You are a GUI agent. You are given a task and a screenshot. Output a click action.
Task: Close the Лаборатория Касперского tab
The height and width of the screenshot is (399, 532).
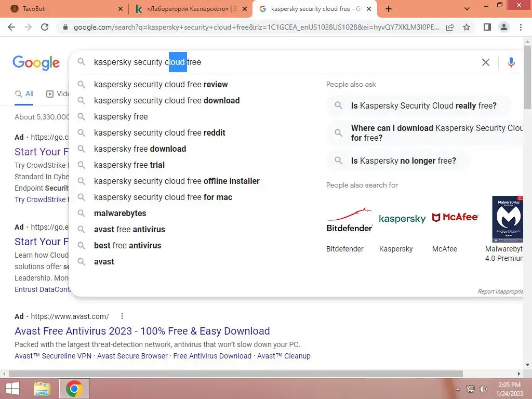[x=245, y=9]
